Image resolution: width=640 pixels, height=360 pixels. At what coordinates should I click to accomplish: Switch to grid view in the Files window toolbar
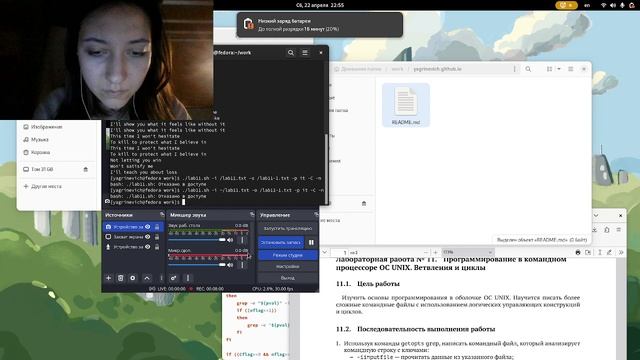click(549, 69)
